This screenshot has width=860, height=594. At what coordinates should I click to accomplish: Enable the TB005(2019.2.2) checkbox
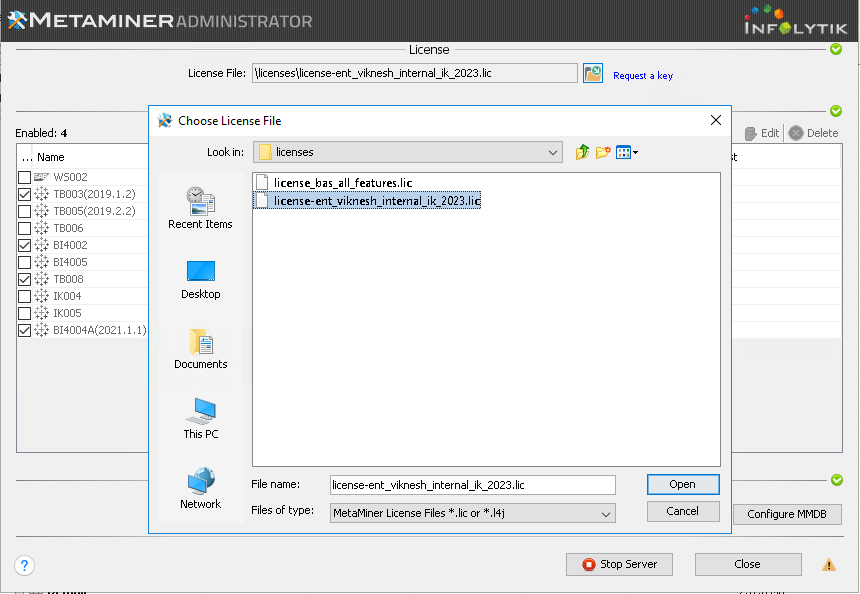(x=24, y=211)
